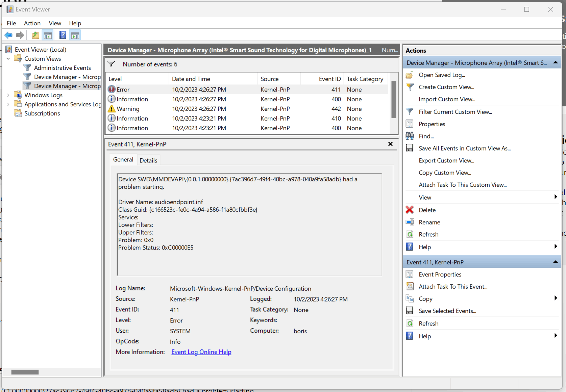Collapse the Custom Views tree node
Screen dimensions: 566x392
pos(8,58)
